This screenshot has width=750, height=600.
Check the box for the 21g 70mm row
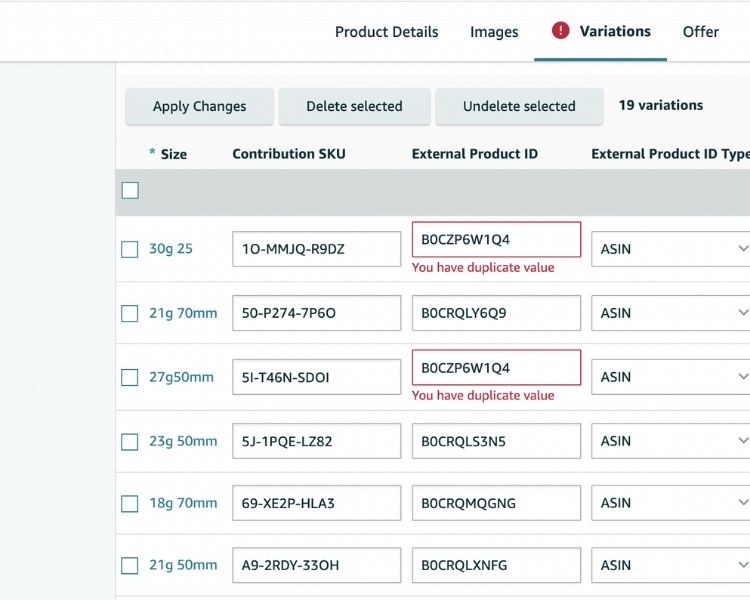pos(130,313)
